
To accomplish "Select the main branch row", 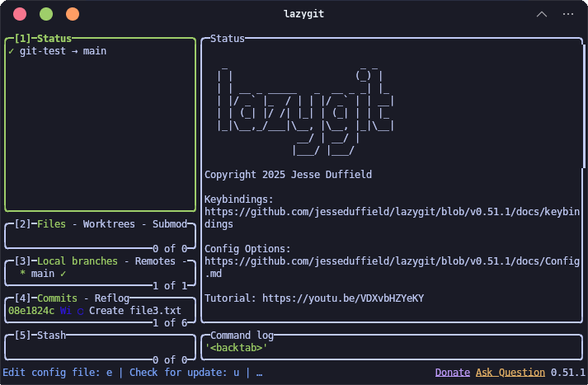I will (100, 274).
